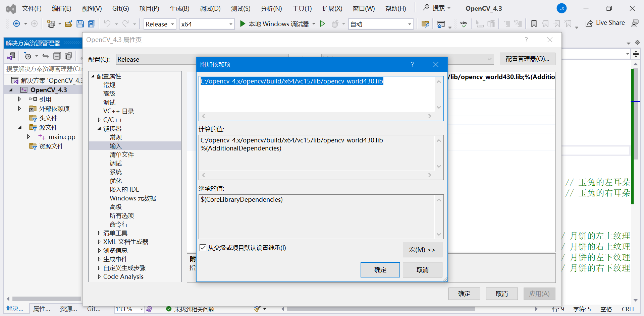The width and height of the screenshot is (644, 316).
Task: Open the Git(G) menu
Action: pos(120,8)
